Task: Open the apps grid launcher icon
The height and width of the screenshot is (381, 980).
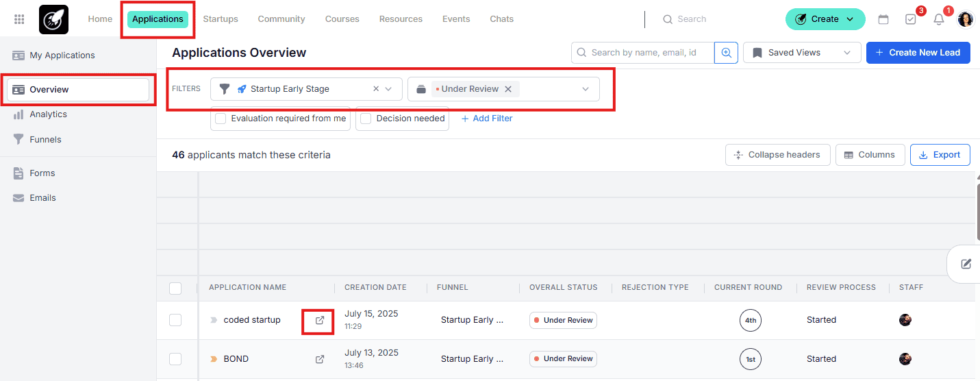Action: [19, 19]
